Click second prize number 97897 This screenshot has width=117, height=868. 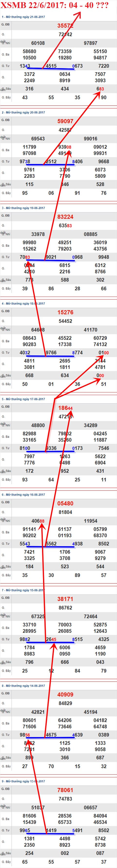pos(90,43)
